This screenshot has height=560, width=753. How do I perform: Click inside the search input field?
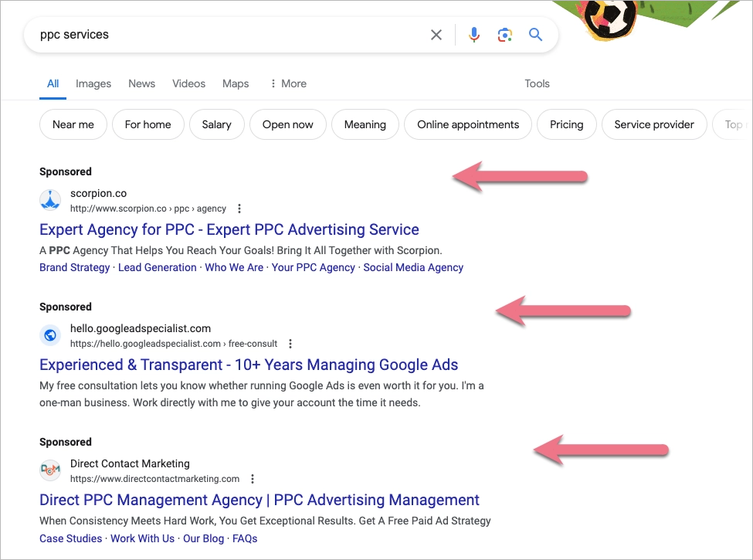pyautogui.click(x=232, y=34)
